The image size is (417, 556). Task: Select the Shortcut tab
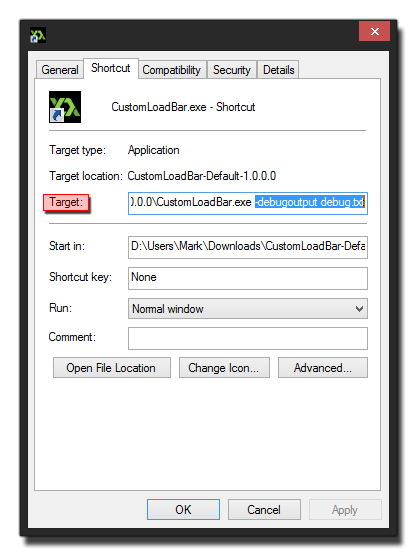tap(111, 68)
